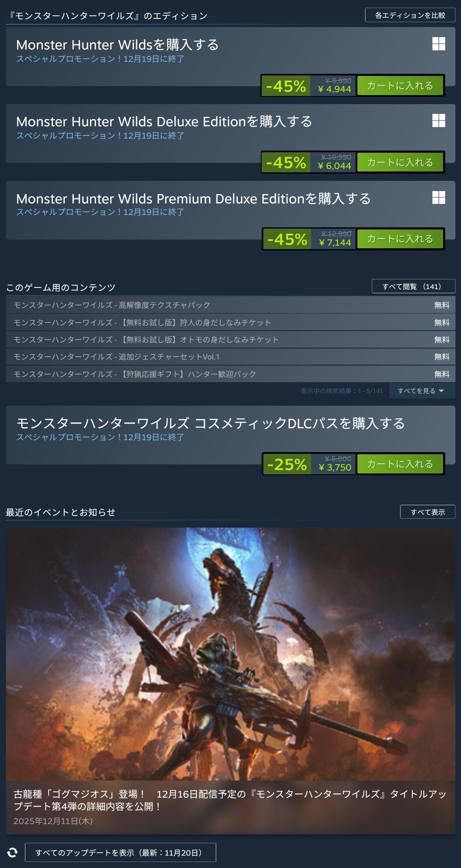Click the refresh arrows icon beside update button

(12, 852)
